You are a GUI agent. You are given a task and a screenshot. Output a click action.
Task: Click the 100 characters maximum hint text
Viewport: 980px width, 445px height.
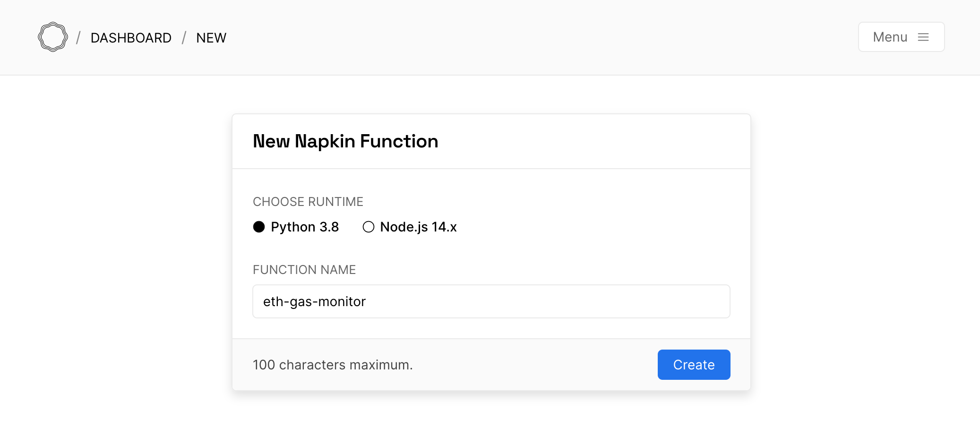click(333, 365)
